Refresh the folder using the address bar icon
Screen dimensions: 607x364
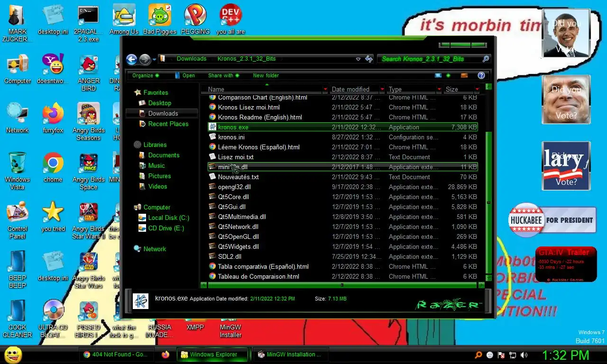369,59
